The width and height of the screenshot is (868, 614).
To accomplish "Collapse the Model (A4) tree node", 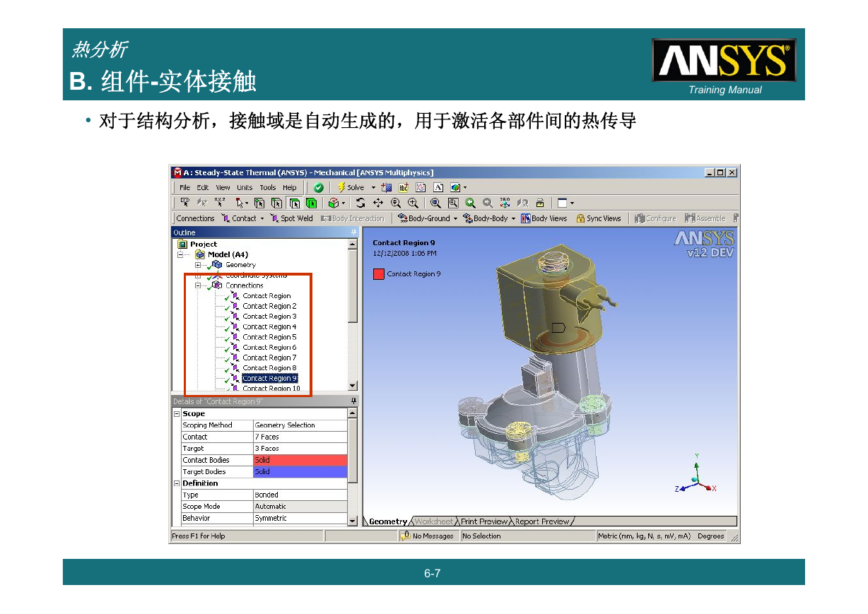I will pyautogui.click(x=180, y=254).
